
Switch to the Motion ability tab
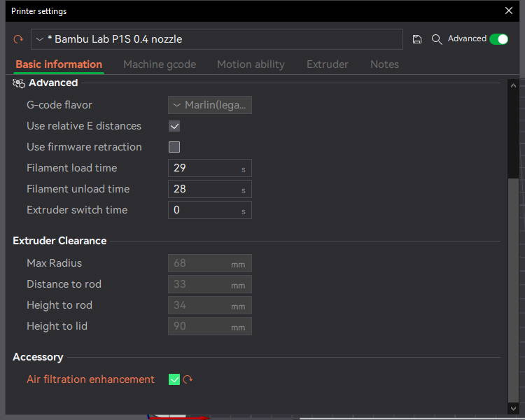[251, 64]
